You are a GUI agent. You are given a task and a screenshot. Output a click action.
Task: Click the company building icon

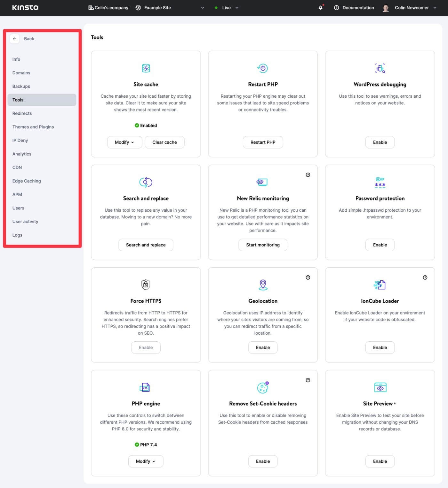tap(91, 8)
